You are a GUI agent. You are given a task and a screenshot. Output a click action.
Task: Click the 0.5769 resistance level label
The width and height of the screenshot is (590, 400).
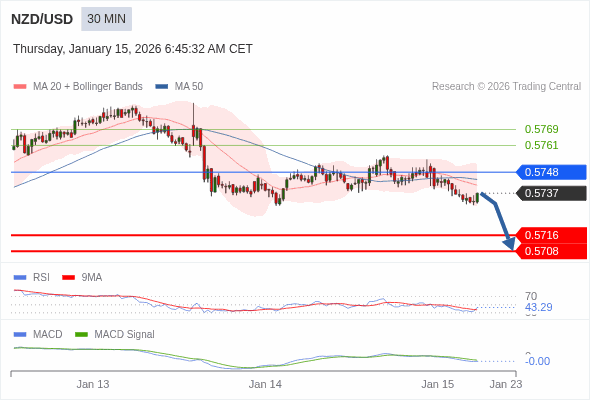coord(541,129)
